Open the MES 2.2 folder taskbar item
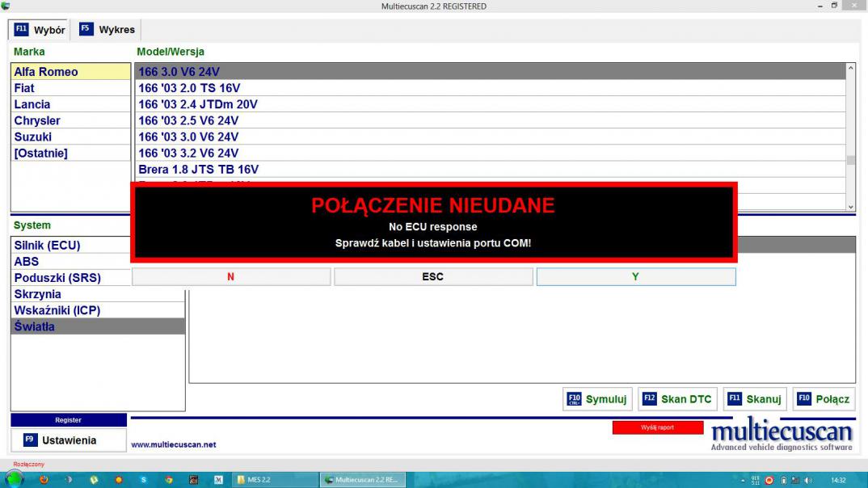This screenshot has width=868, height=488. tap(274, 480)
